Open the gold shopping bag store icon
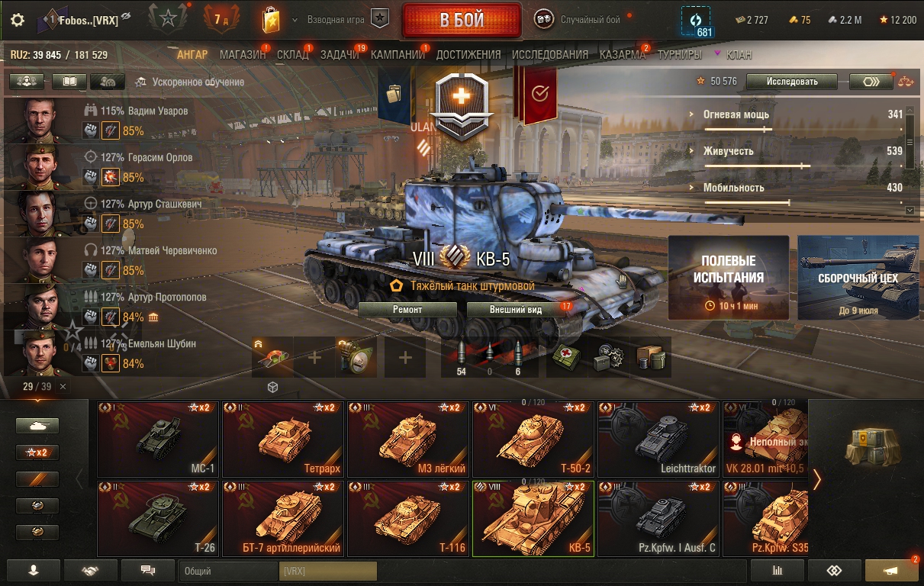 [270, 20]
